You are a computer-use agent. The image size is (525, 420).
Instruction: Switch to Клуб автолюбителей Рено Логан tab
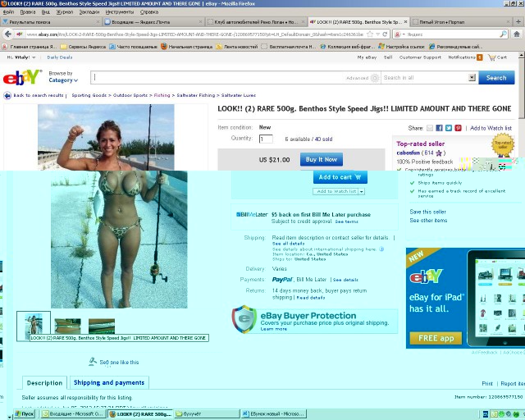click(x=256, y=22)
